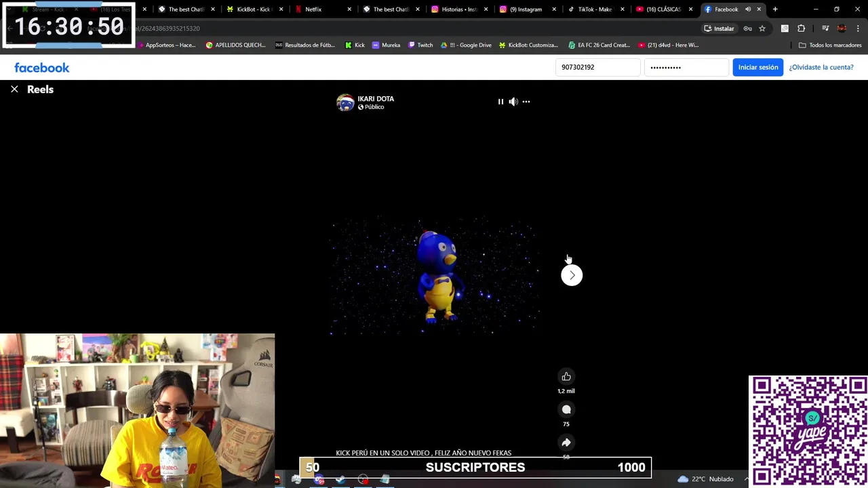
Task: Open the d4vd - Here Wi... YouTube bookmark
Action: 669,45
